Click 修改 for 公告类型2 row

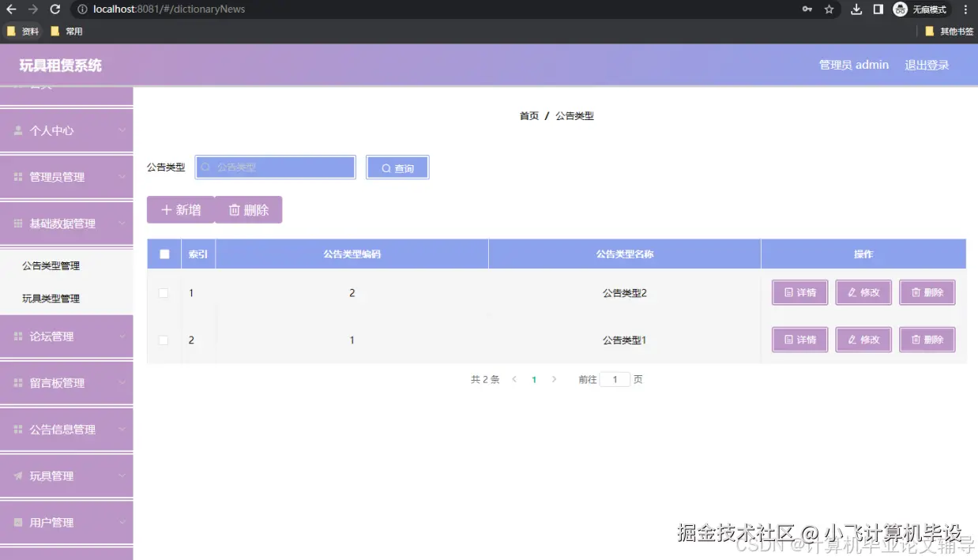coord(863,292)
